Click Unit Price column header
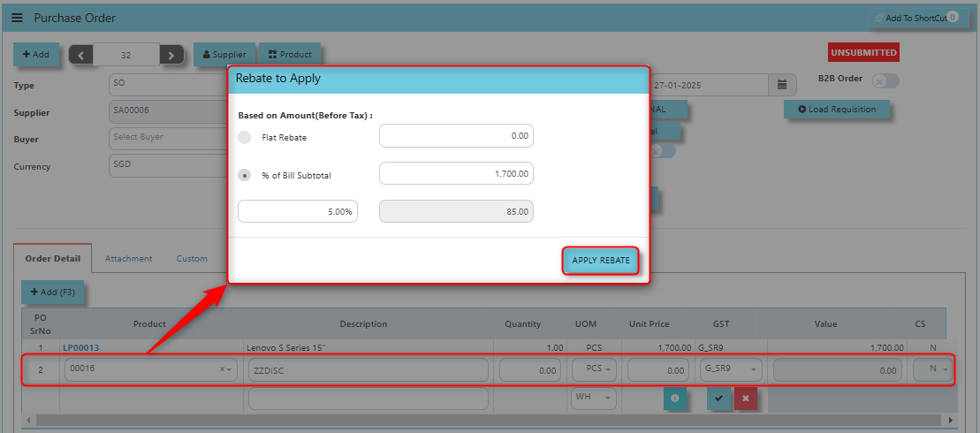 point(650,323)
